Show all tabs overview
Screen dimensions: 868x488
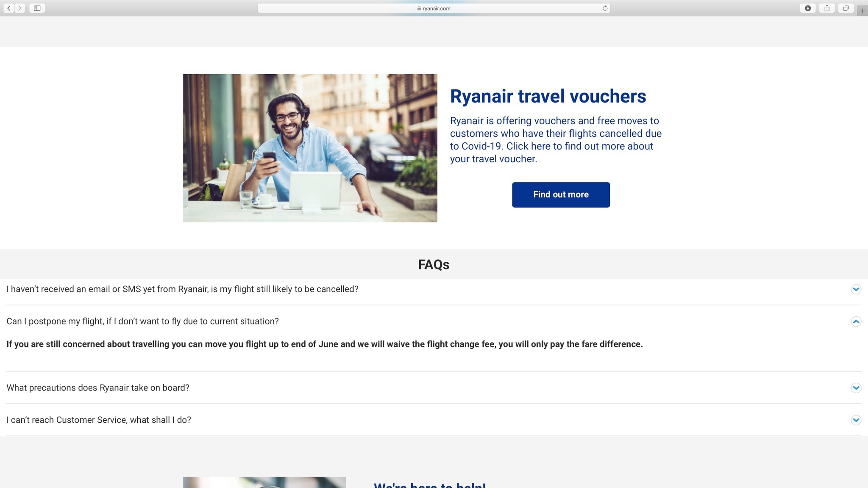tap(846, 8)
